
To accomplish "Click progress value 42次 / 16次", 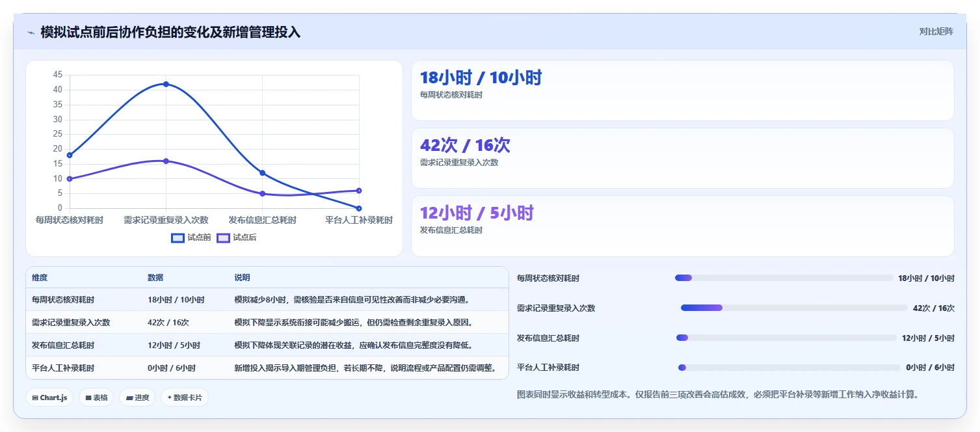I will (934, 308).
